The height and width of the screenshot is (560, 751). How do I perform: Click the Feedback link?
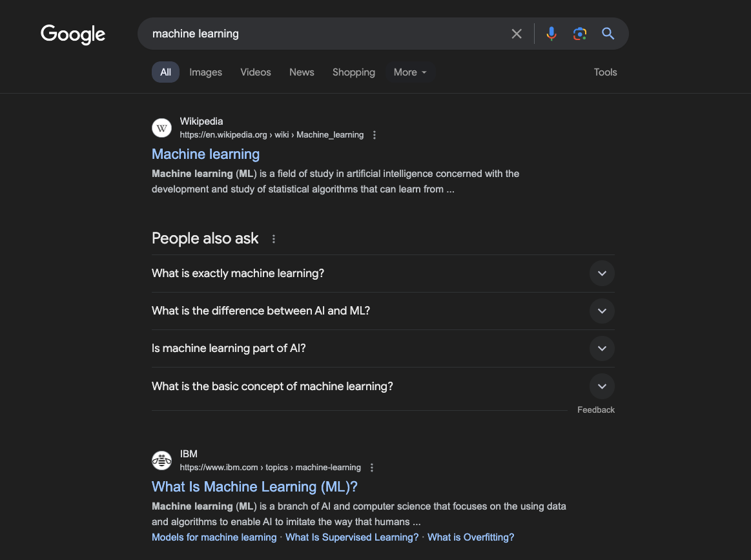coord(596,410)
